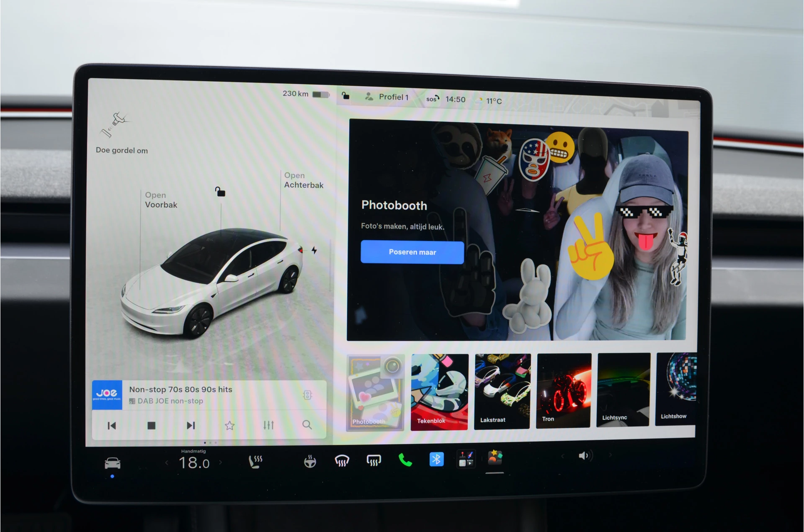Tap the 14:50 clock
This screenshot has height=532, width=804.
(x=455, y=99)
